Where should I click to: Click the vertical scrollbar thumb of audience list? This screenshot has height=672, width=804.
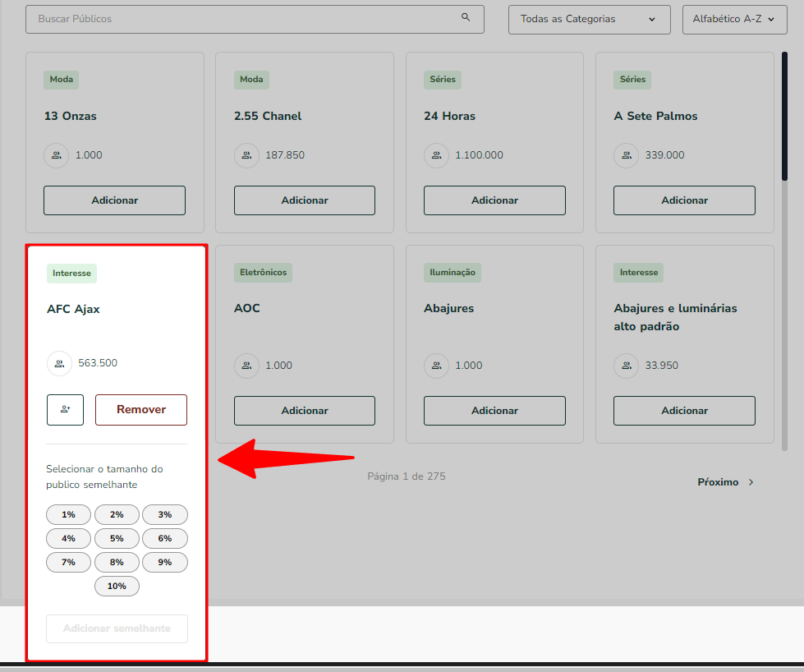[784, 116]
